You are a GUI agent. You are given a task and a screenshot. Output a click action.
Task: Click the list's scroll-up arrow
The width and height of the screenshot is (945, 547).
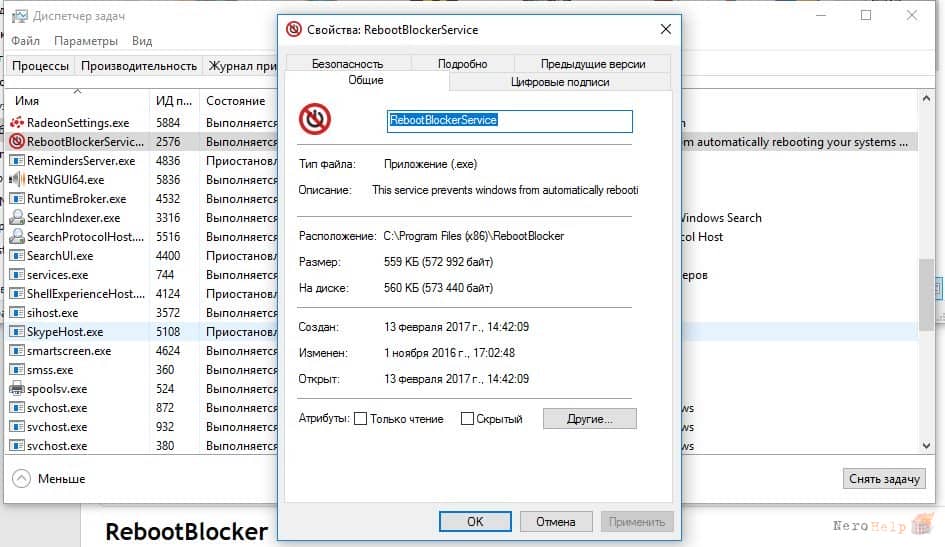point(926,98)
